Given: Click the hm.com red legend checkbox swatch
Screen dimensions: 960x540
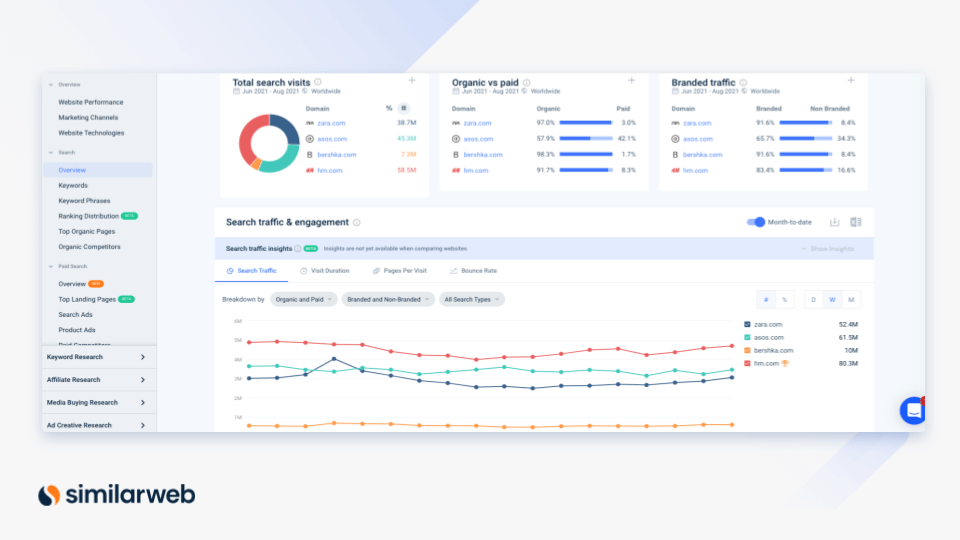Looking at the screenshot, I should pos(748,363).
